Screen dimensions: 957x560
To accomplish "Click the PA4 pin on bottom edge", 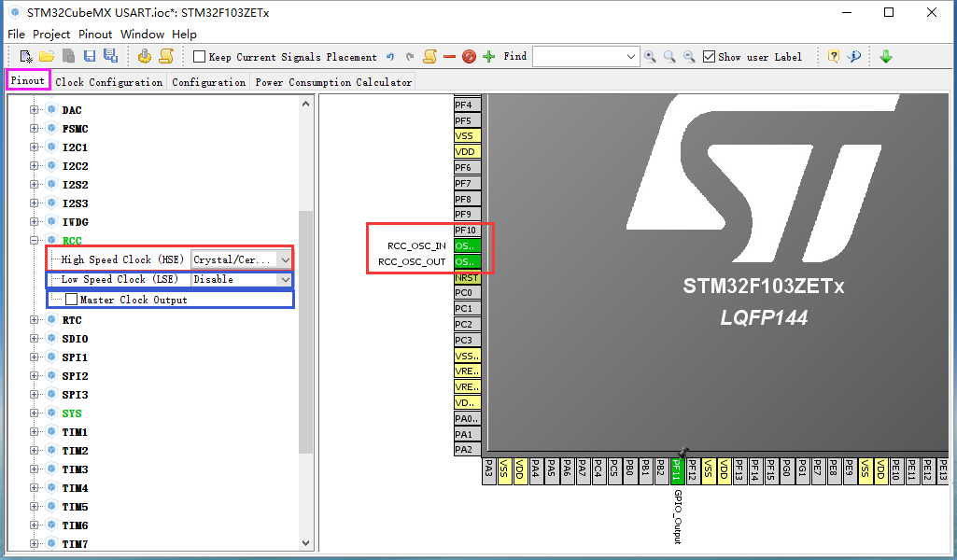I will pos(536,471).
